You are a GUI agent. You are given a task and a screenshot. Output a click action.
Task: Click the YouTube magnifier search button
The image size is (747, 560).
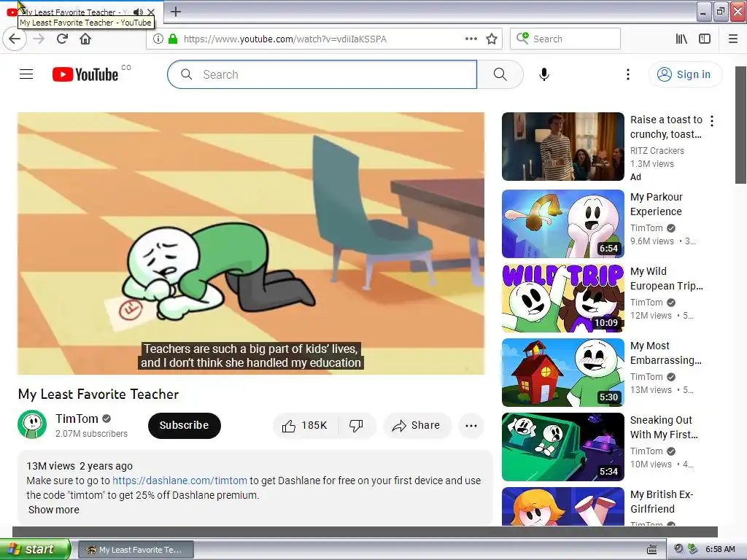tap(500, 74)
